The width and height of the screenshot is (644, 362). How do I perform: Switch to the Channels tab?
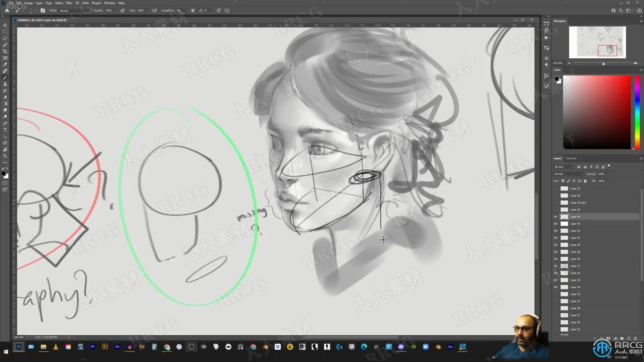coord(571,158)
